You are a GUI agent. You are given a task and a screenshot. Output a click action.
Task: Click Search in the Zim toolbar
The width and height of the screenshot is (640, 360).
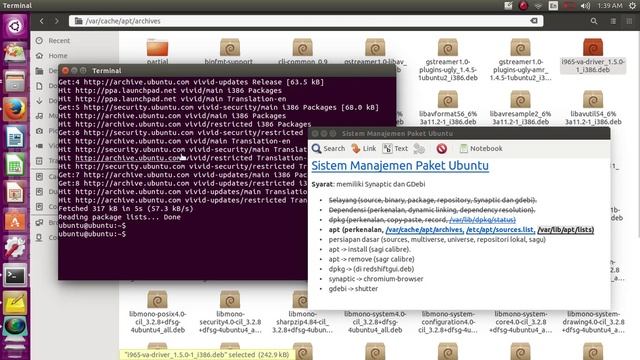coord(328,149)
